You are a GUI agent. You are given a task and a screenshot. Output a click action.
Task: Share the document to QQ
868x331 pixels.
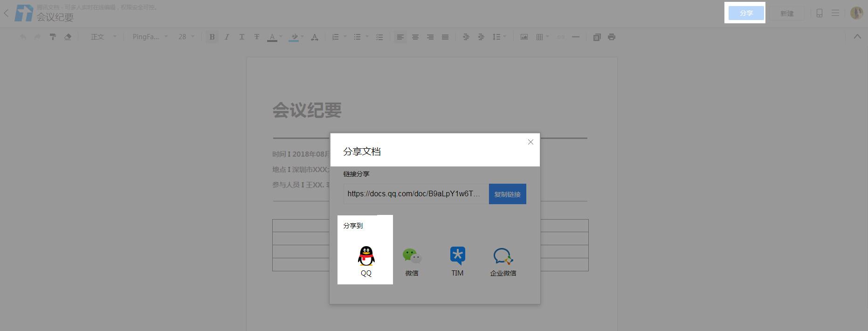(x=366, y=261)
